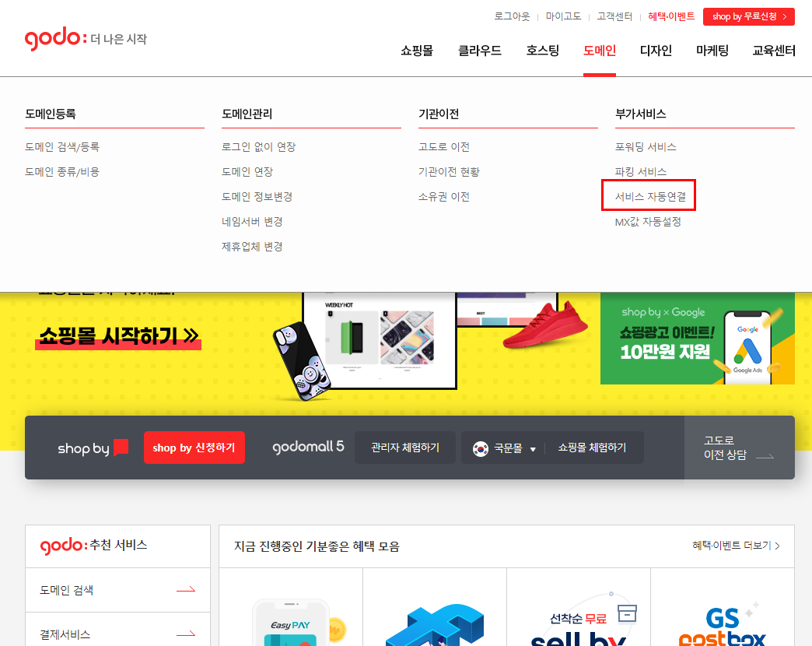Click the phone case image in banner
Screen dimensions: 812x646
tap(302, 361)
